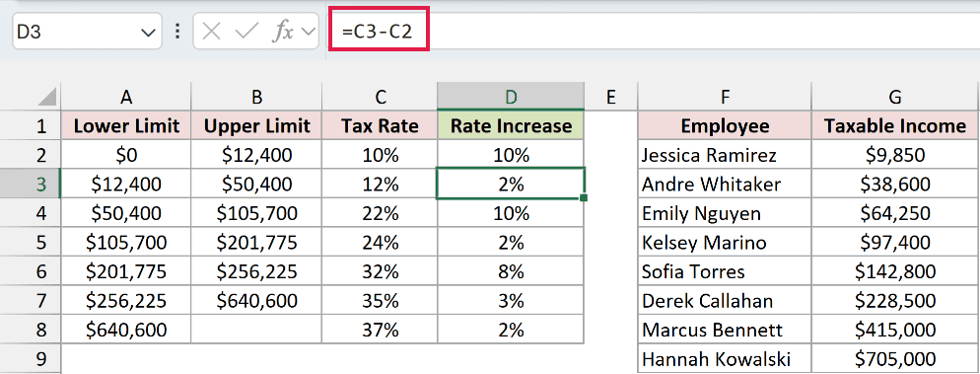Image resolution: width=980 pixels, height=374 pixels.
Task: Select the Derek Callahan cell
Action: point(725,300)
